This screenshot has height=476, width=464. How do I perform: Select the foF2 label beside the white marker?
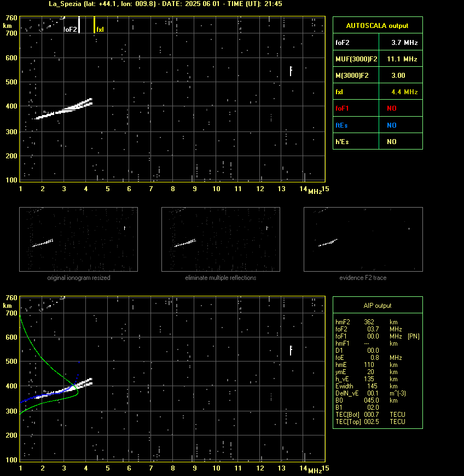(70, 30)
